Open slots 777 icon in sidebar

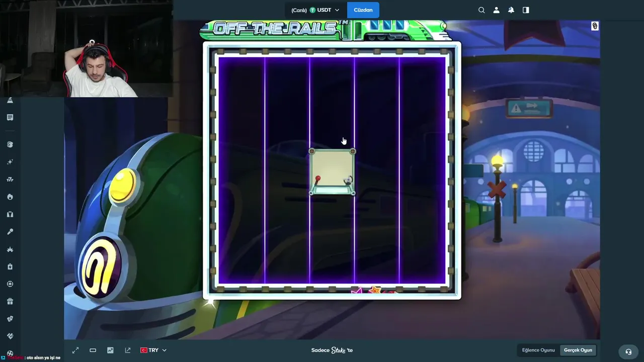click(x=10, y=179)
